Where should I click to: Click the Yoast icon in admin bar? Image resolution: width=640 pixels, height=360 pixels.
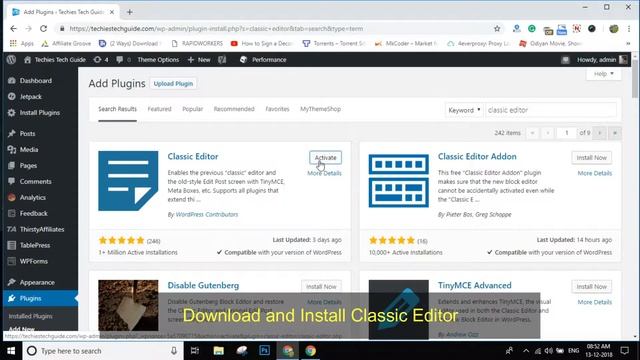click(x=222, y=60)
